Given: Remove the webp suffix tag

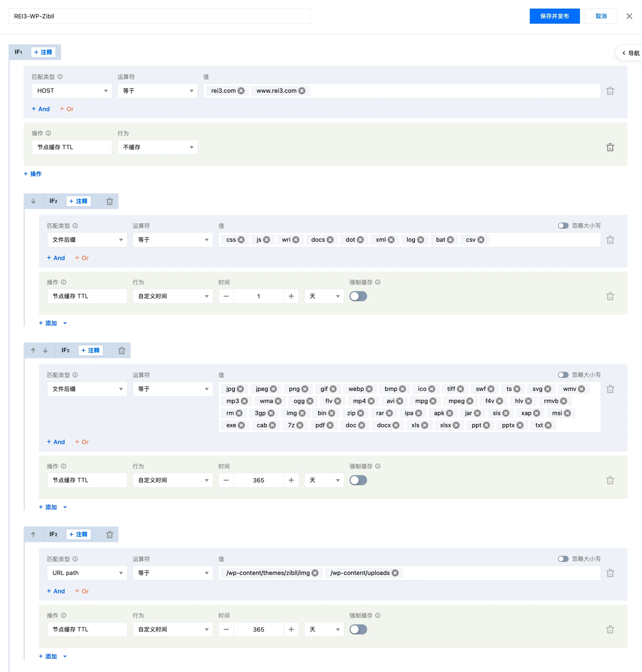Looking at the screenshot, I should point(369,389).
